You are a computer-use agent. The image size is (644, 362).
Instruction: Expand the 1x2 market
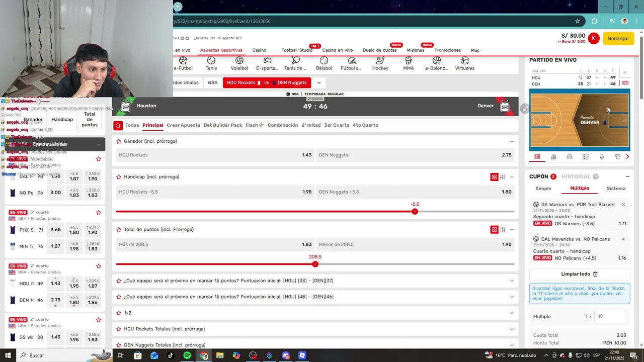pos(512,313)
